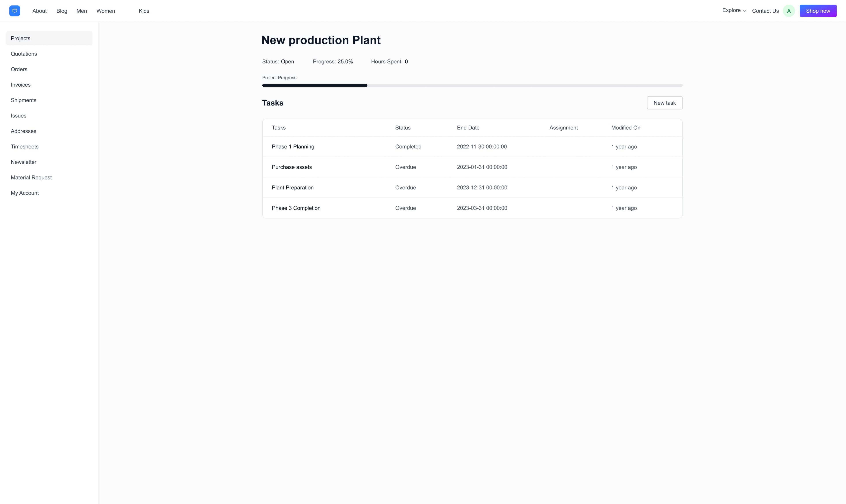Viewport: 846px width, 504px height.
Task: Click the store logo icon
Action: click(14, 11)
